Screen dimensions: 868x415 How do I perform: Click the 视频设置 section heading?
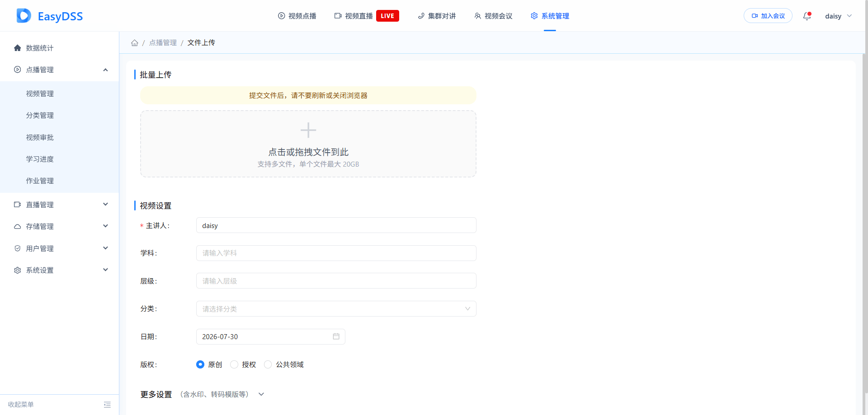click(x=156, y=205)
